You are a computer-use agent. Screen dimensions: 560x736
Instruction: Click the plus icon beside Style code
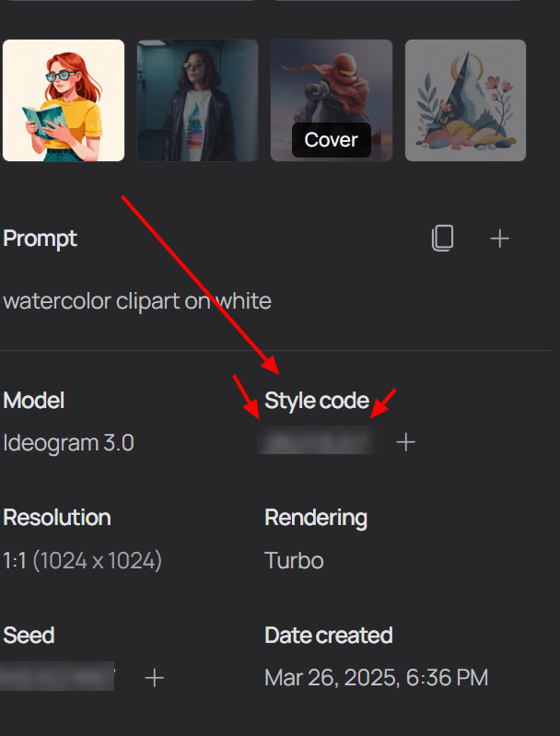pyautogui.click(x=406, y=443)
